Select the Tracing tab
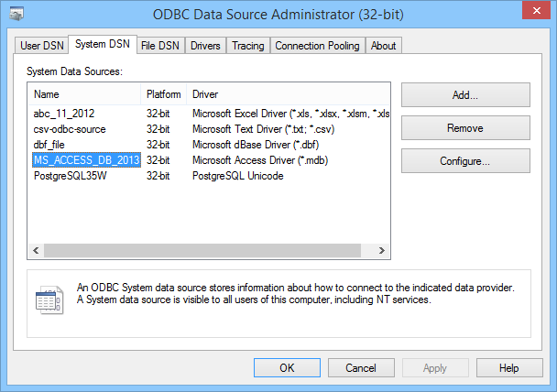Screen dimensions: 557x392 [x=248, y=46]
